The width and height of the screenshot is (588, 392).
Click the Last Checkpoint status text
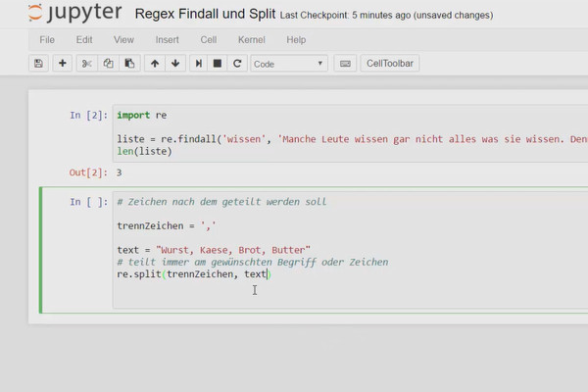[386, 15]
